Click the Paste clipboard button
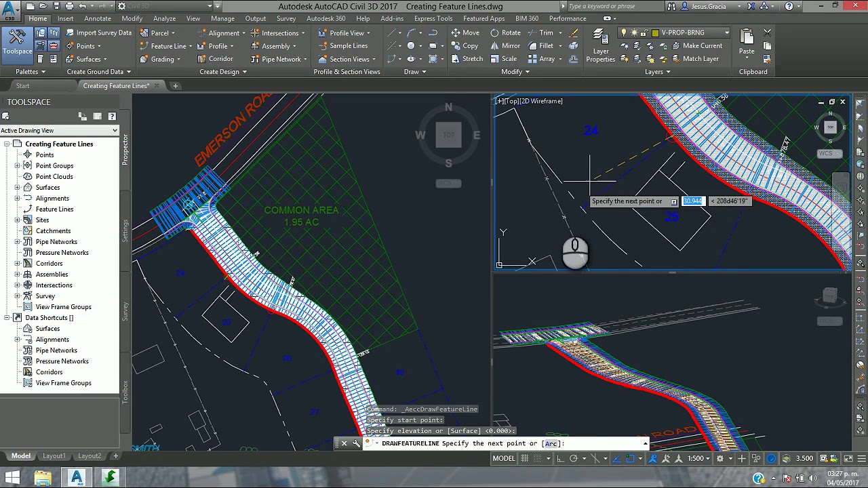Screen dimensions: 868x488 [x=747, y=42]
